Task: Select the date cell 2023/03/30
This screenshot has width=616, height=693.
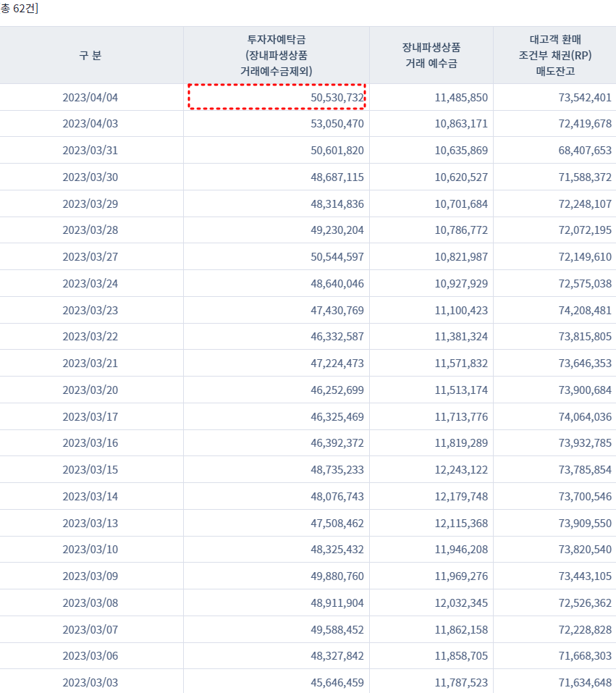Action: tap(90, 177)
